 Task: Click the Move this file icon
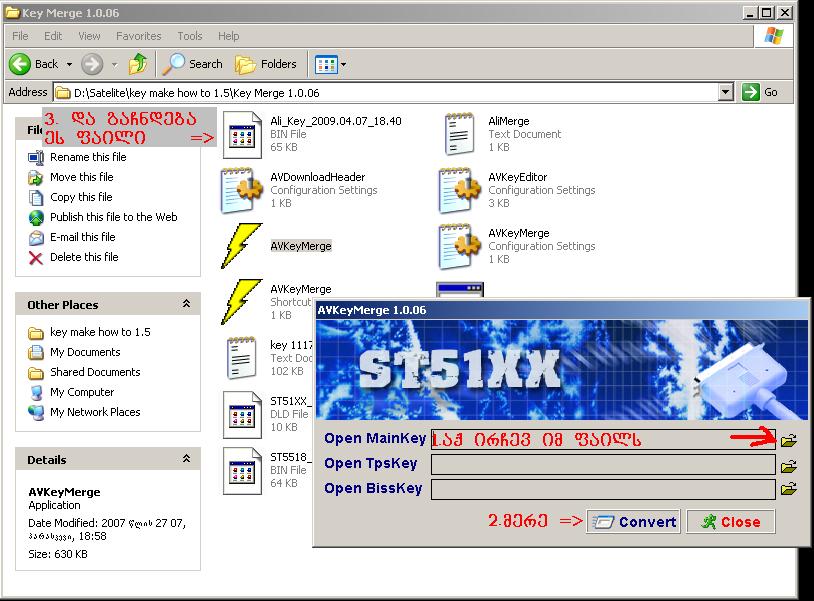click(36, 177)
